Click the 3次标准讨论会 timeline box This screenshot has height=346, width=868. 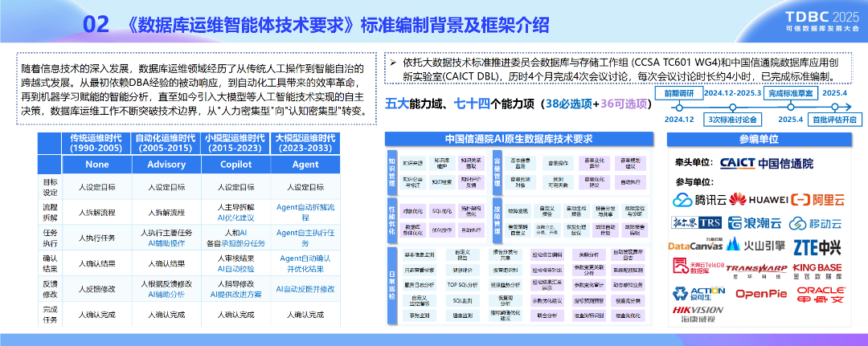tap(732, 120)
